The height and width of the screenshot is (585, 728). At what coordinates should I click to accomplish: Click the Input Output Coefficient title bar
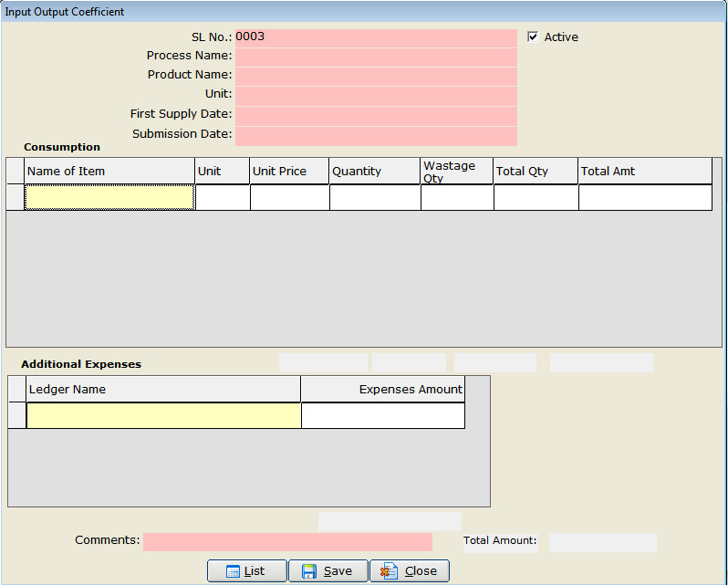pos(364,12)
